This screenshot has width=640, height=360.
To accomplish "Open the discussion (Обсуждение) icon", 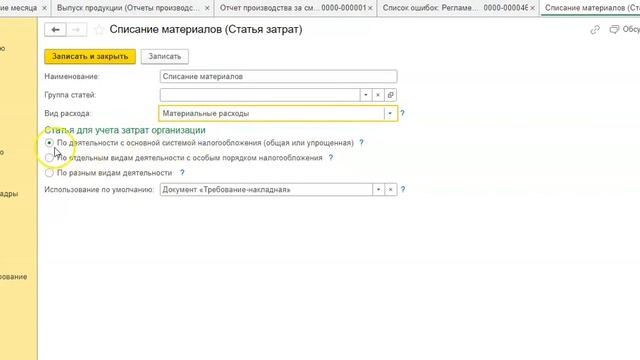I will [614, 29].
